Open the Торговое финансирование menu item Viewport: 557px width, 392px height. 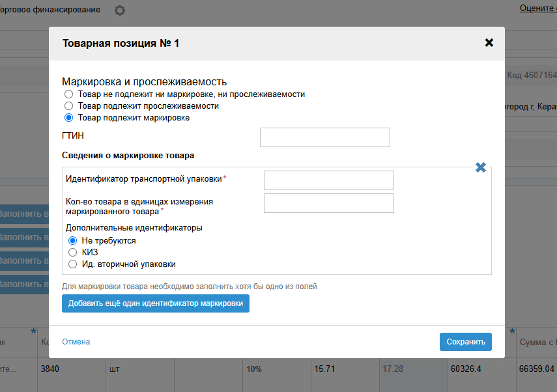coord(51,10)
